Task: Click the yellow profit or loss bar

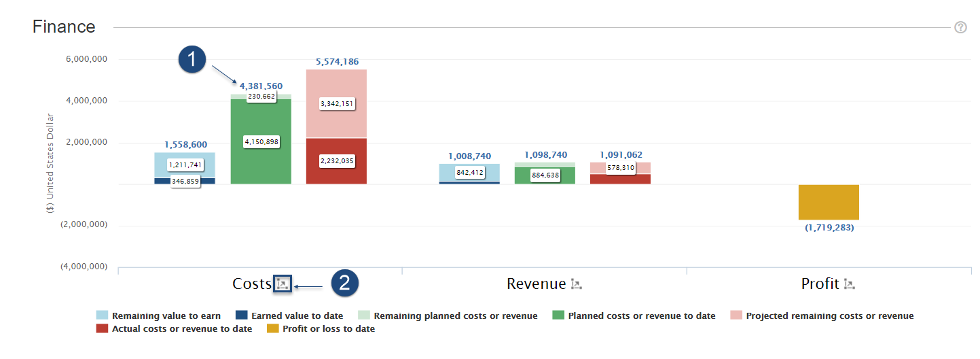Action: click(x=829, y=202)
